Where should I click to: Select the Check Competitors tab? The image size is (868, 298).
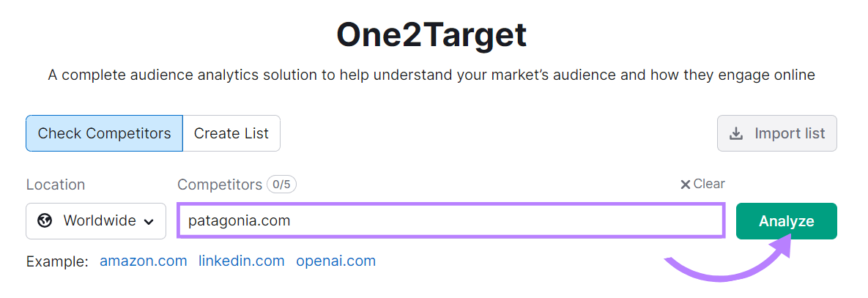[104, 133]
